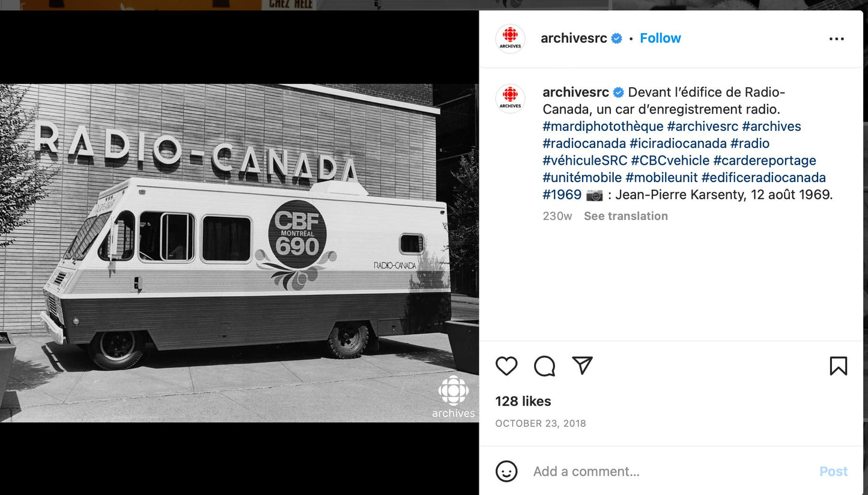Viewport: 868px width, 495px height.
Task: Open the three-dot more options menu
Action: point(836,39)
